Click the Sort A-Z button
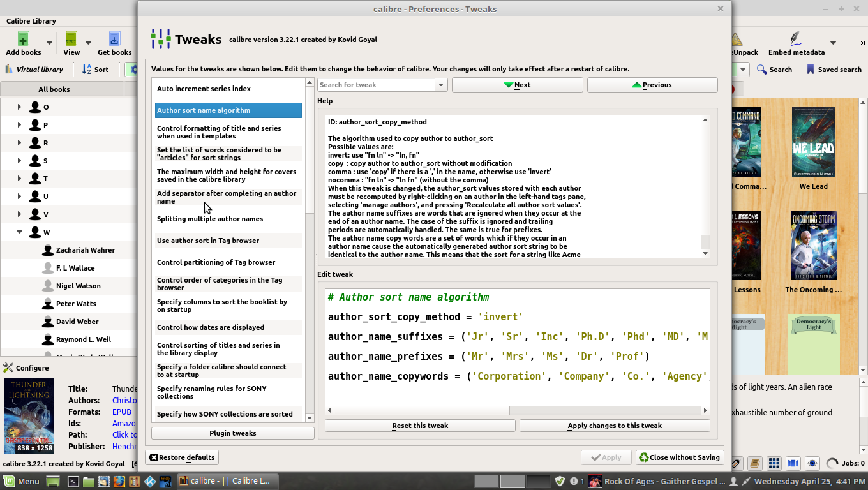This screenshot has height=490, width=868. point(96,70)
